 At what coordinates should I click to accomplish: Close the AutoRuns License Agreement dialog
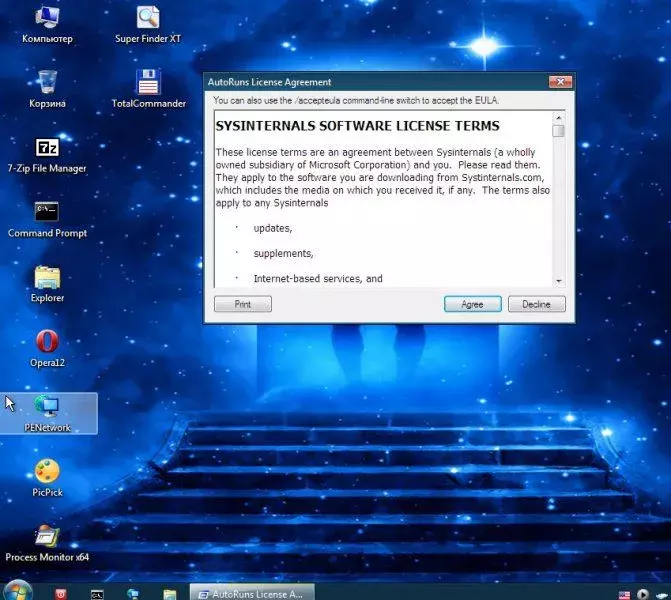pos(560,81)
